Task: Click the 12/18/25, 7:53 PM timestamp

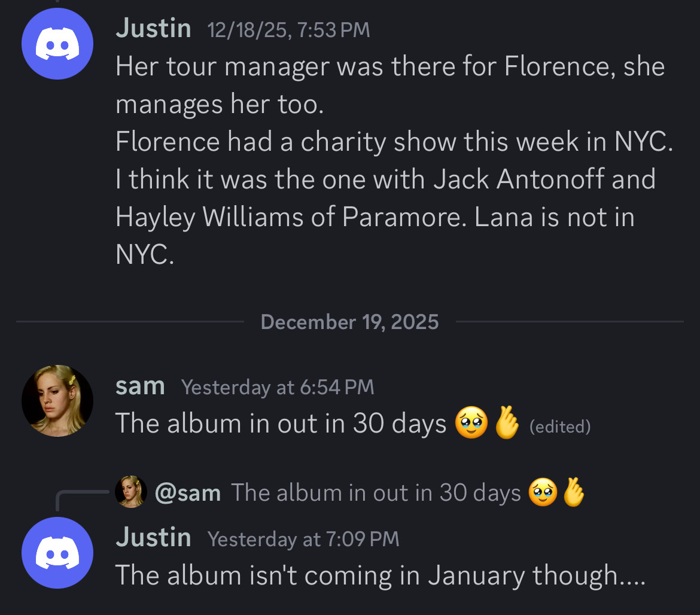Action: tap(288, 30)
